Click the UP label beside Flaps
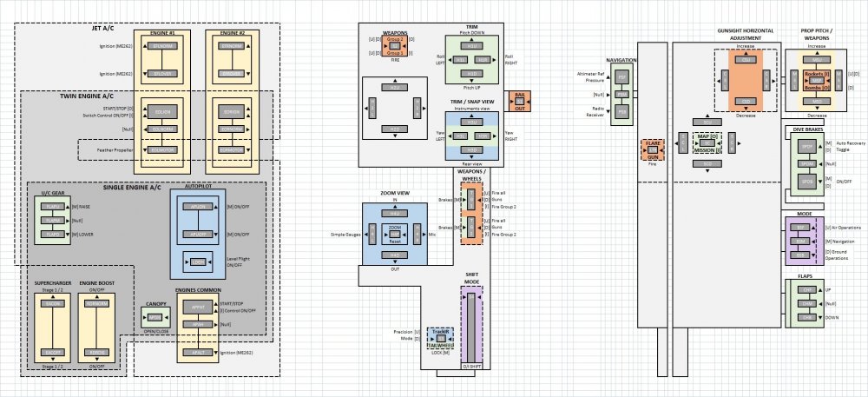This screenshot has height=397, width=868. click(x=827, y=289)
